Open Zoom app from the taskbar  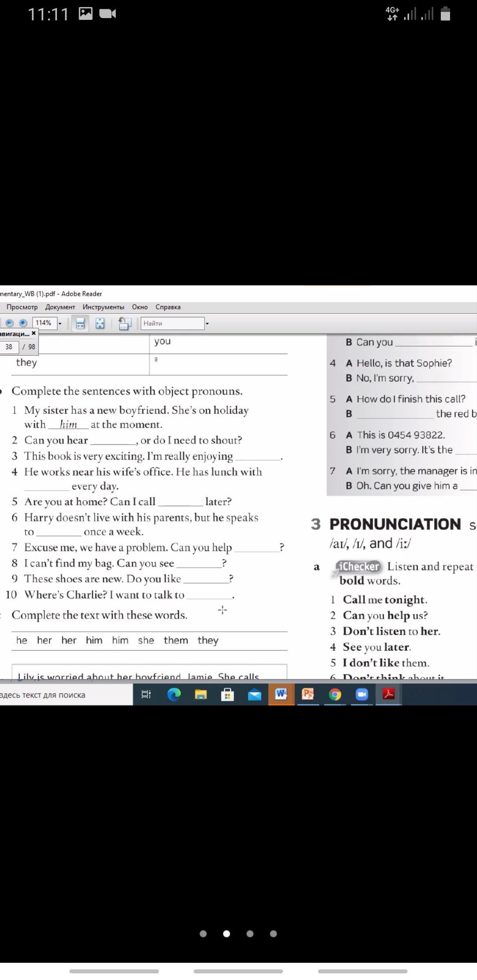pos(362,695)
